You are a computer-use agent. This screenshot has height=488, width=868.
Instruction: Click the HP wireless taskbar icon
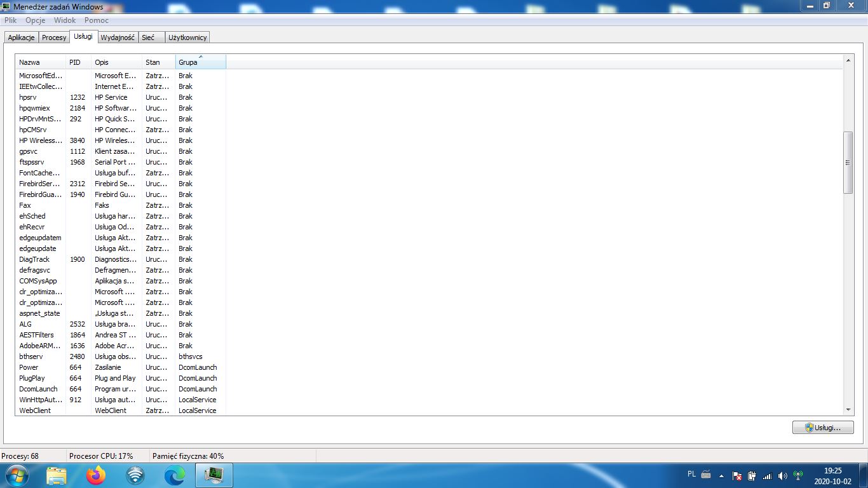(135, 475)
